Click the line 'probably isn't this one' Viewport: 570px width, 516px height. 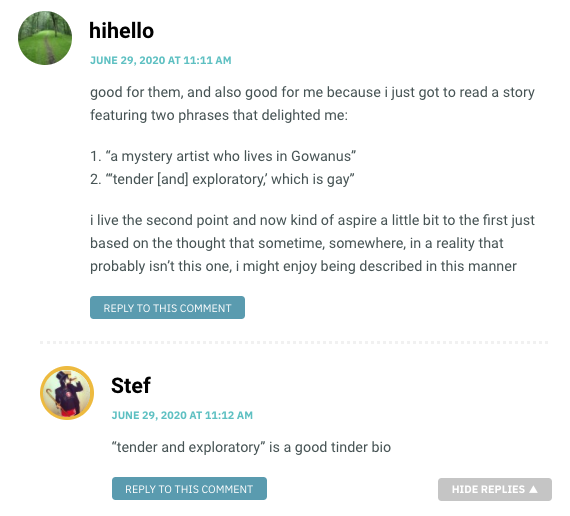tap(303, 266)
